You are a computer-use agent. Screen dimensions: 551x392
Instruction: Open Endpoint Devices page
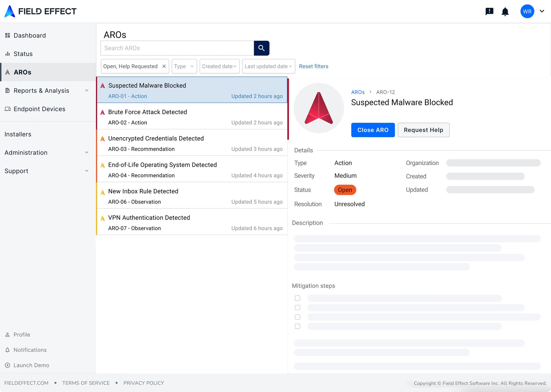point(39,109)
